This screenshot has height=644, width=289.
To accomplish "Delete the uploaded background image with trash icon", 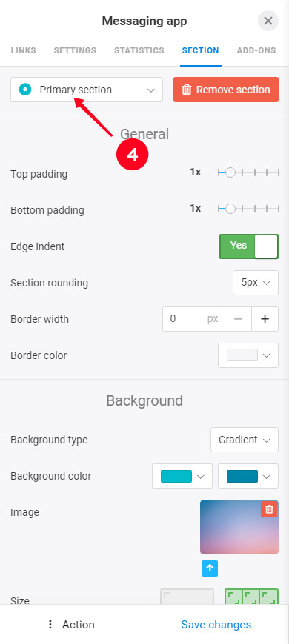I will [269, 509].
